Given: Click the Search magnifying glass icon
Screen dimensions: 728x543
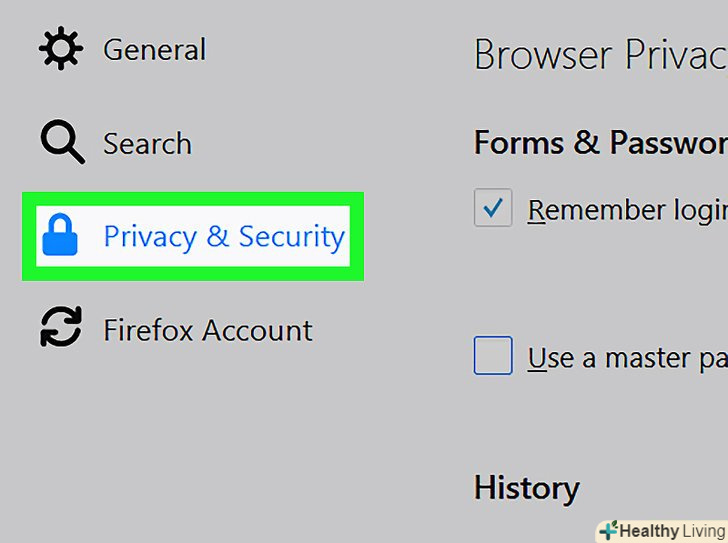Looking at the screenshot, I should [x=61, y=143].
